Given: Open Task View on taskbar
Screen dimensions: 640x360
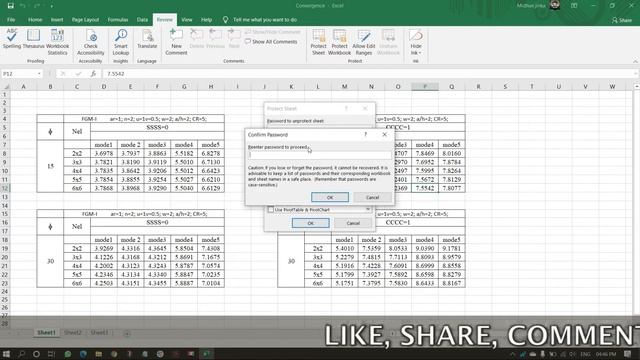Looking at the screenshot, I should point(51,354).
